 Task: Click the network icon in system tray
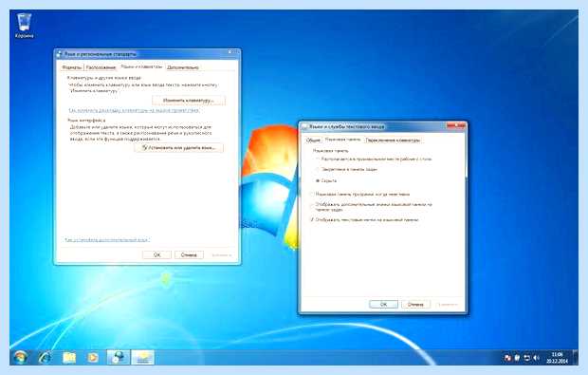526,358
